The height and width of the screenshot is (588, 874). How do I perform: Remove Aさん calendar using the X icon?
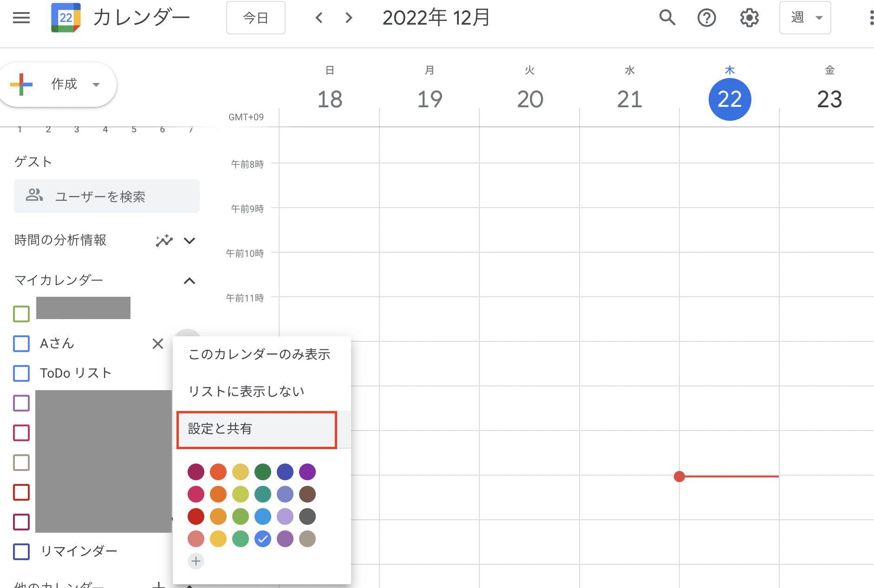(158, 344)
